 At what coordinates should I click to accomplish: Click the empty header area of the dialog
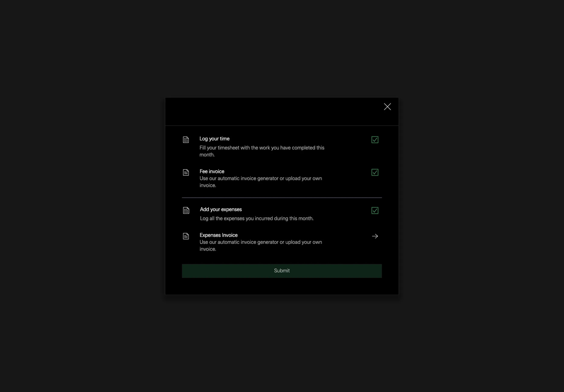[x=270, y=112]
